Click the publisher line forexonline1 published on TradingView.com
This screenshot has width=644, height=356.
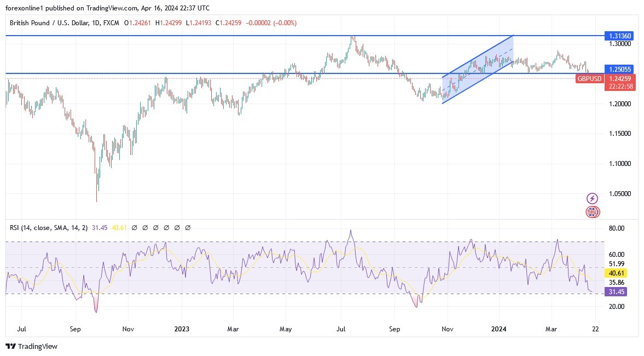(x=107, y=8)
